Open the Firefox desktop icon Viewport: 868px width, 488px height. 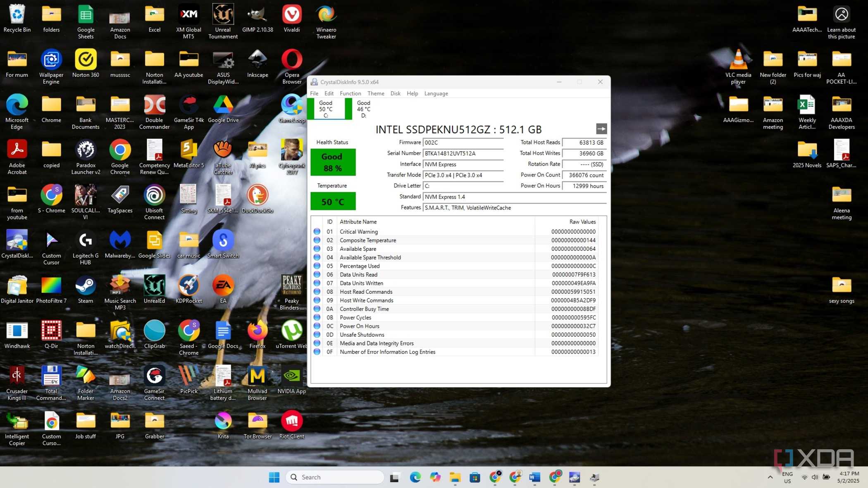click(258, 335)
